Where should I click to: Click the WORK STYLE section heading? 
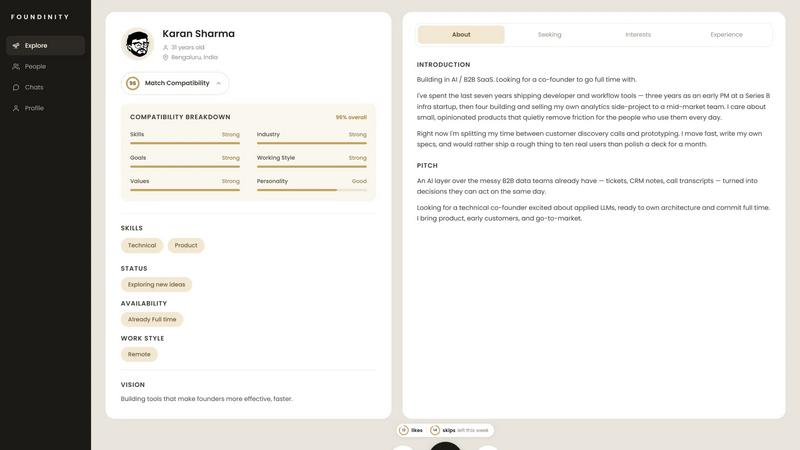[x=142, y=338]
